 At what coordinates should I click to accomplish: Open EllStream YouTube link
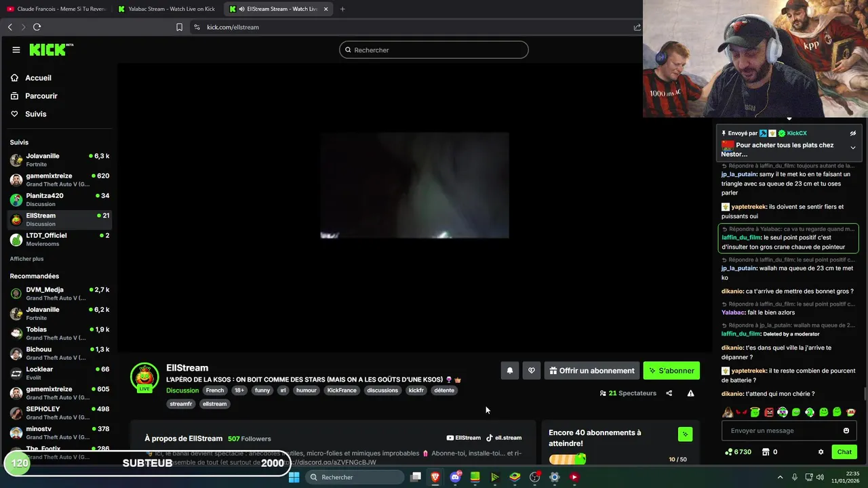click(x=464, y=438)
